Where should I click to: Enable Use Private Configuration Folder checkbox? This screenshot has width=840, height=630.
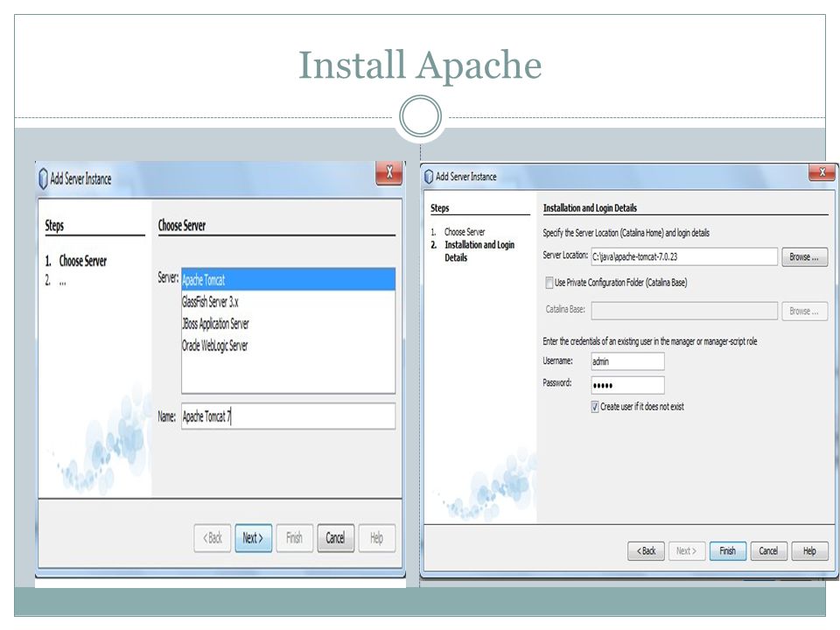(549, 283)
